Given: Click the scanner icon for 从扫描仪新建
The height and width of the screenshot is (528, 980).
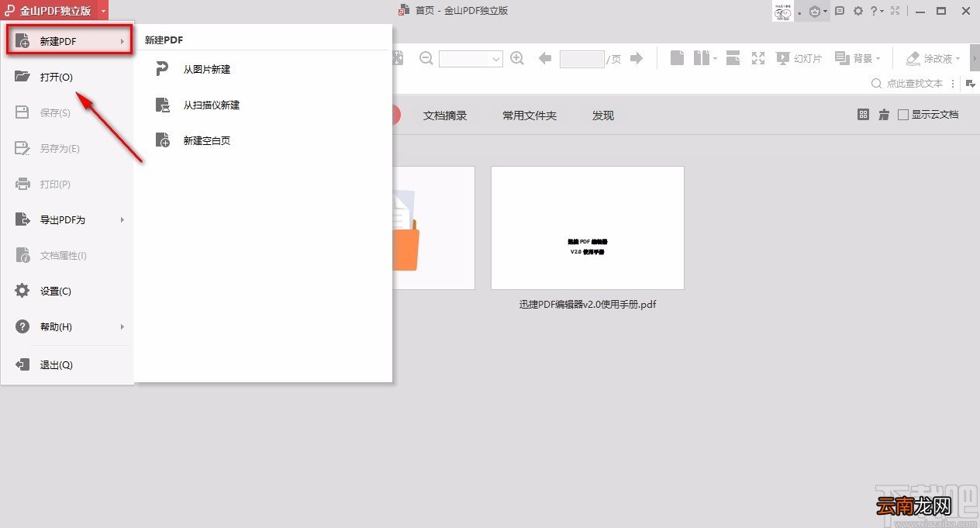Looking at the screenshot, I should [162, 105].
